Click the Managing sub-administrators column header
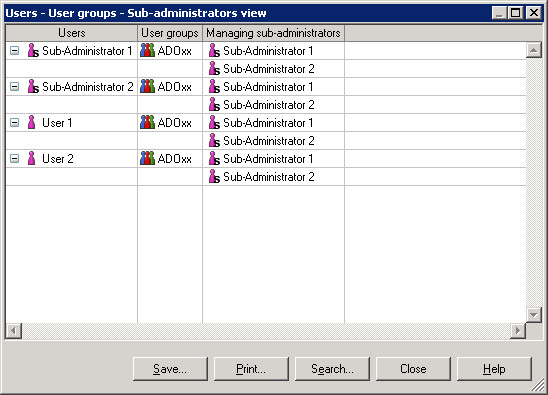This screenshot has width=548, height=395. [x=273, y=33]
